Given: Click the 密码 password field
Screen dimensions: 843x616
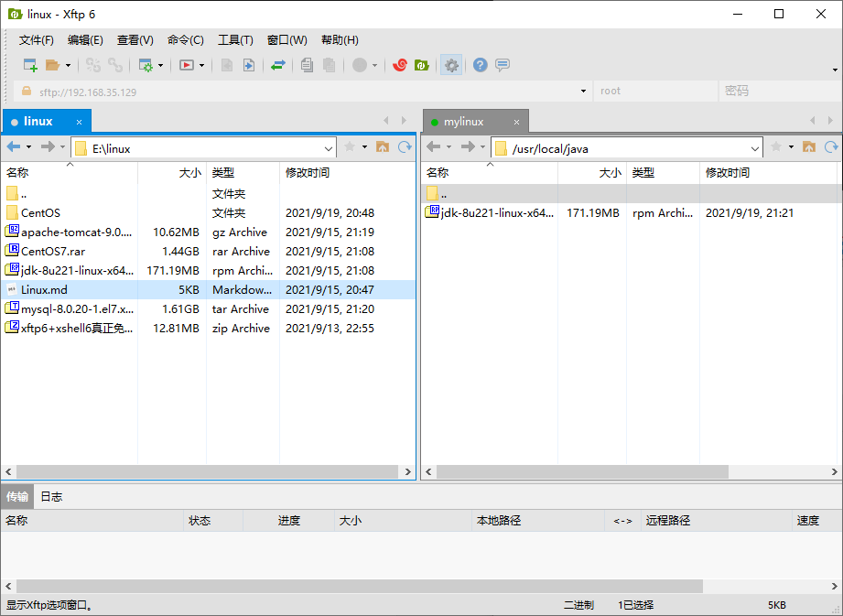Looking at the screenshot, I should 780,92.
